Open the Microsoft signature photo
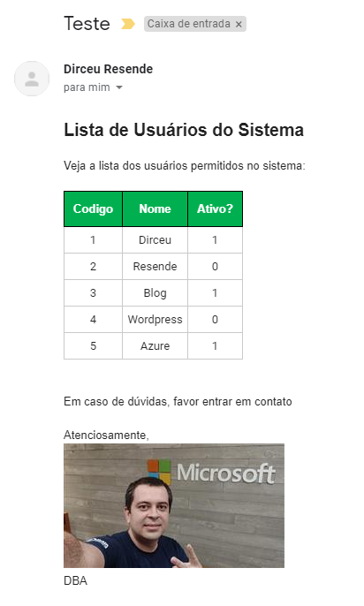The width and height of the screenshot is (364, 606). click(174, 505)
